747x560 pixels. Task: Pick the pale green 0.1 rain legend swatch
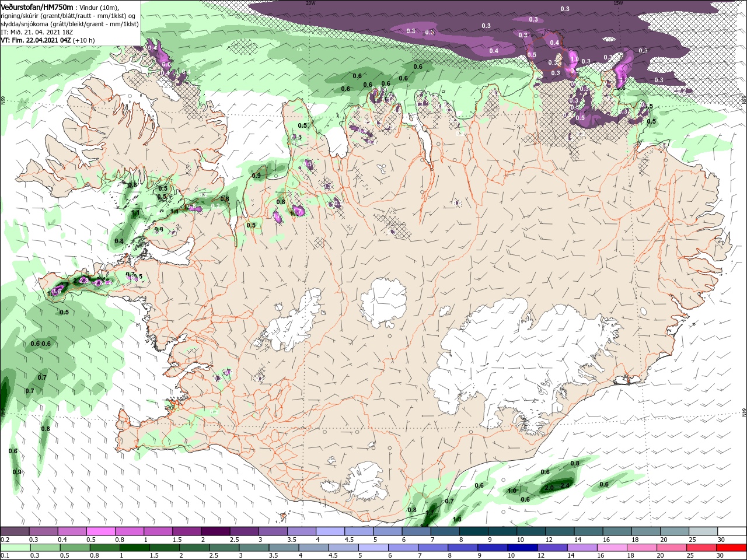coord(15,548)
